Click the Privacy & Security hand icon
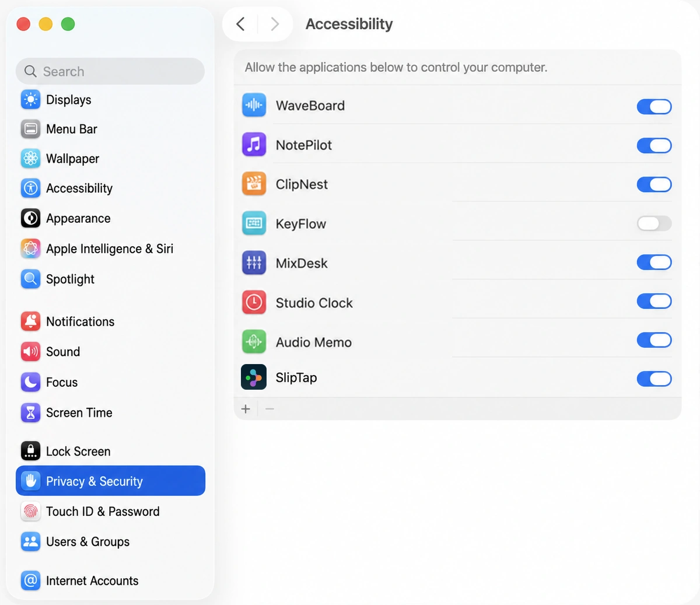The image size is (700, 605). [x=30, y=481]
